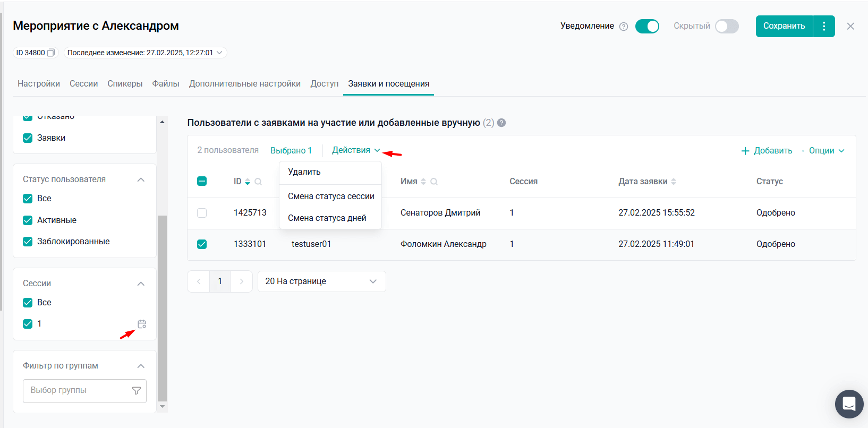
Task: Click the Сохранить button
Action: click(784, 26)
